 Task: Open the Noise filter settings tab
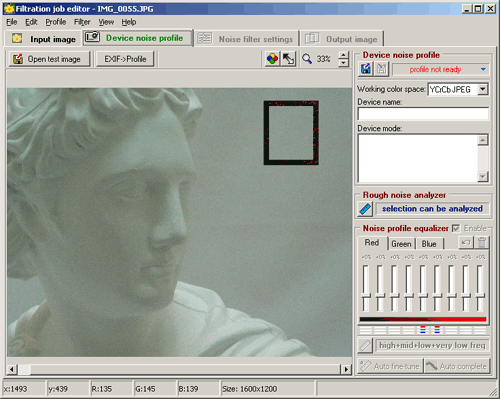246,39
